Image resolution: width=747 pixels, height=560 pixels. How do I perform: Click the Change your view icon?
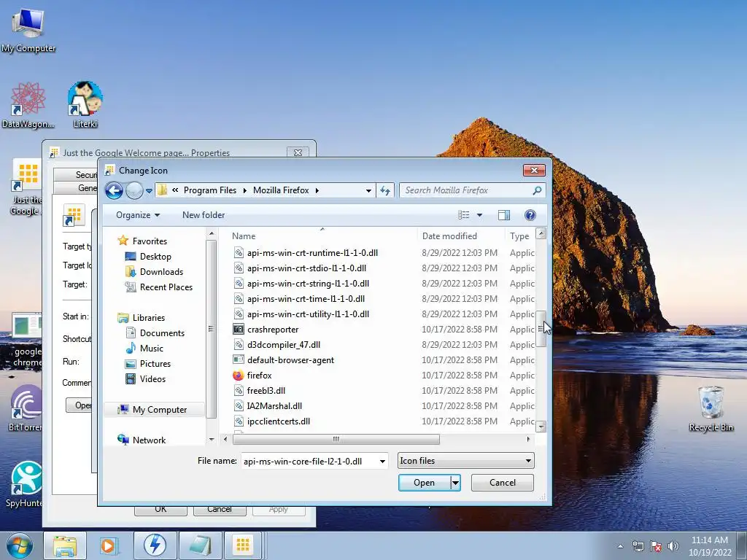[x=463, y=215]
